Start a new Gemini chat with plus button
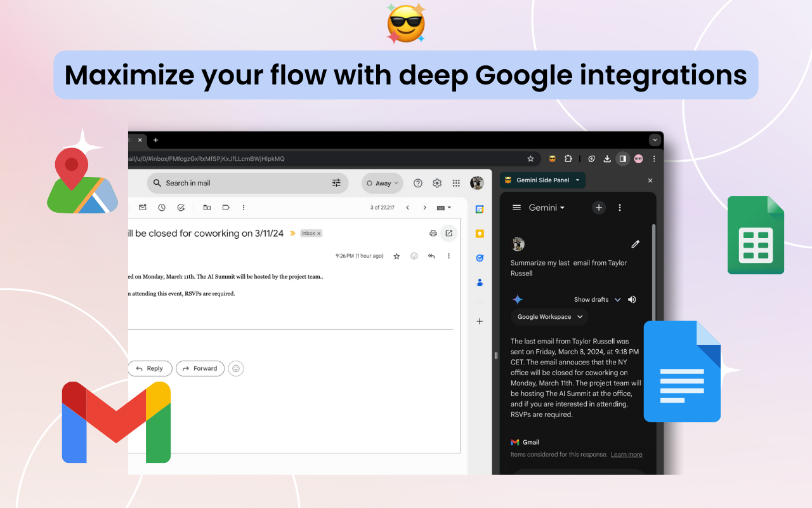This screenshot has height=508, width=812. pyautogui.click(x=598, y=208)
